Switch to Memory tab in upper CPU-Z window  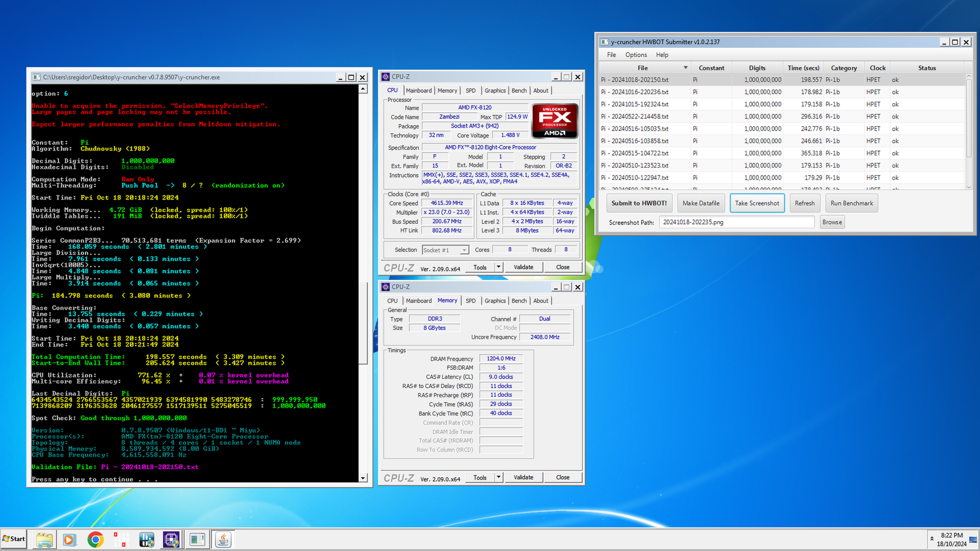pyautogui.click(x=447, y=90)
